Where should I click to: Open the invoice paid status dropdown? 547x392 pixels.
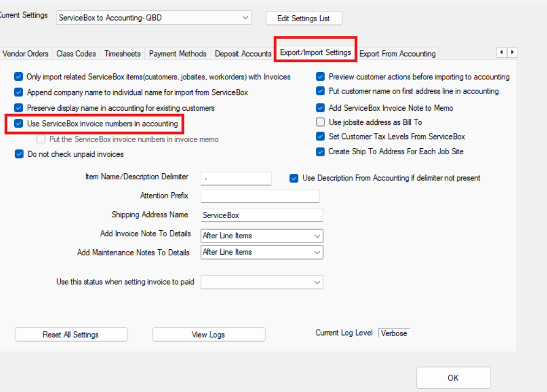(x=262, y=282)
